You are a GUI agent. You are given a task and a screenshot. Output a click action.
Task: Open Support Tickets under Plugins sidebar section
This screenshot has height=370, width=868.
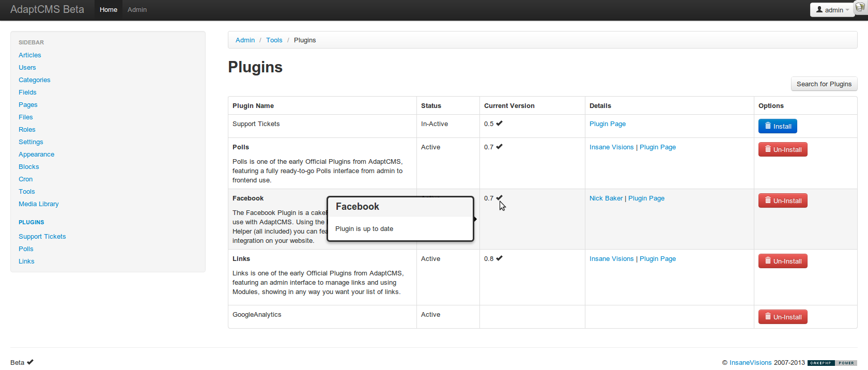[x=42, y=237]
